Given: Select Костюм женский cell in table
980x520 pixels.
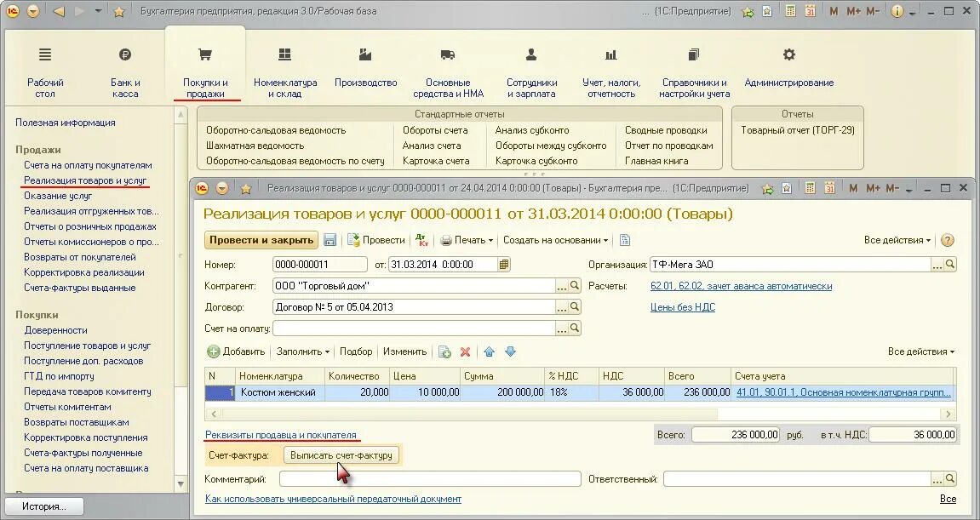Looking at the screenshot, I should pos(280,392).
